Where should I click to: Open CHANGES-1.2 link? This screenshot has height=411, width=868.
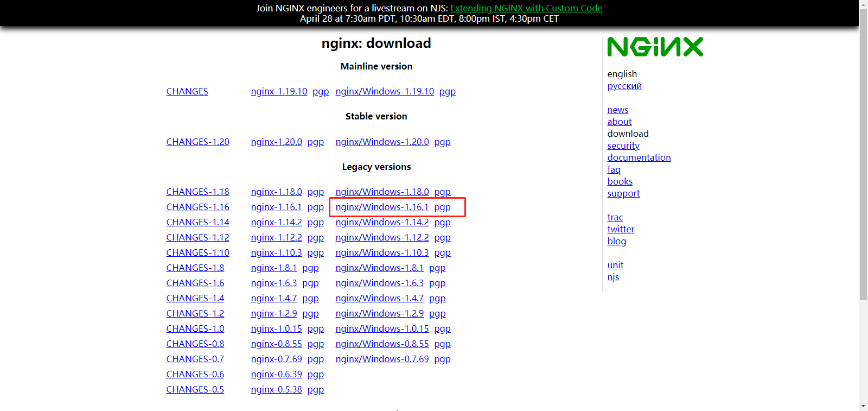(x=195, y=313)
